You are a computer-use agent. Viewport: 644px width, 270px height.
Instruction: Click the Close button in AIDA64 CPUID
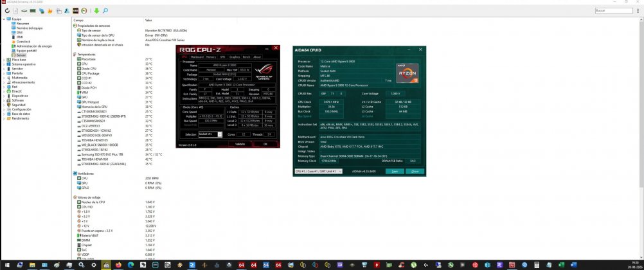(415, 172)
